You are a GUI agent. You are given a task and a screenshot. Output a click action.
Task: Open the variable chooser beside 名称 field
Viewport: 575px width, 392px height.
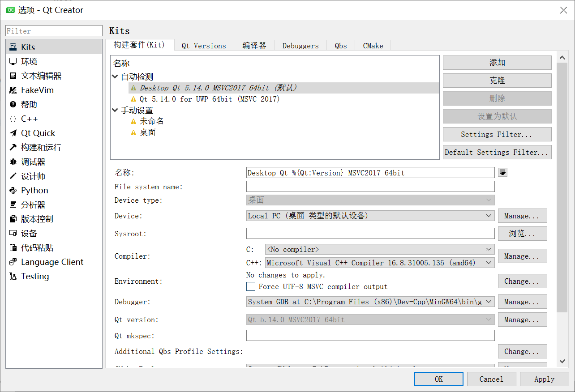coord(502,172)
